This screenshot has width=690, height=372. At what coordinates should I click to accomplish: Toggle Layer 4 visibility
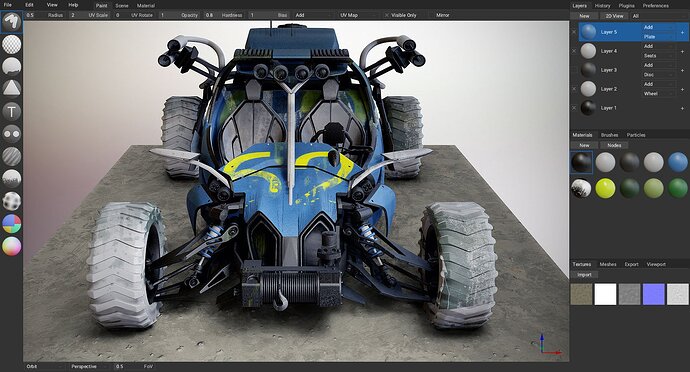574,51
